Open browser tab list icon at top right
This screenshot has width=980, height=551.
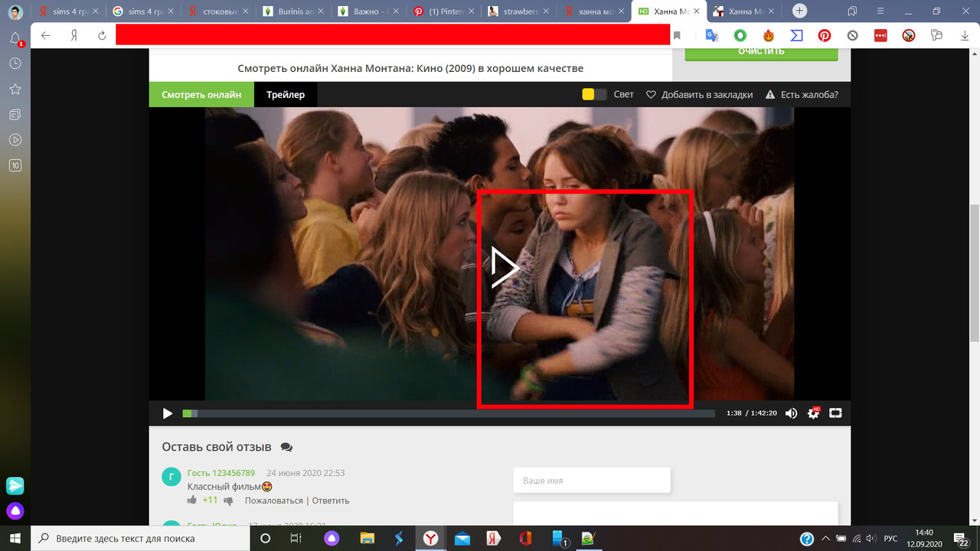(852, 11)
